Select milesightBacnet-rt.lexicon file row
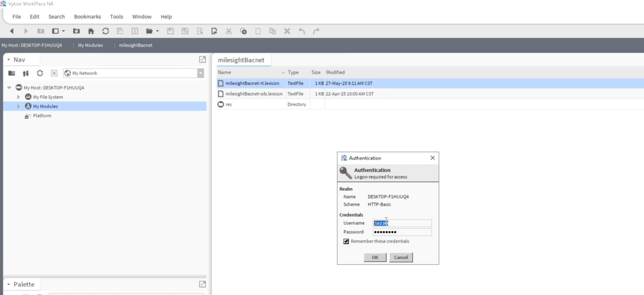 [x=430, y=83]
